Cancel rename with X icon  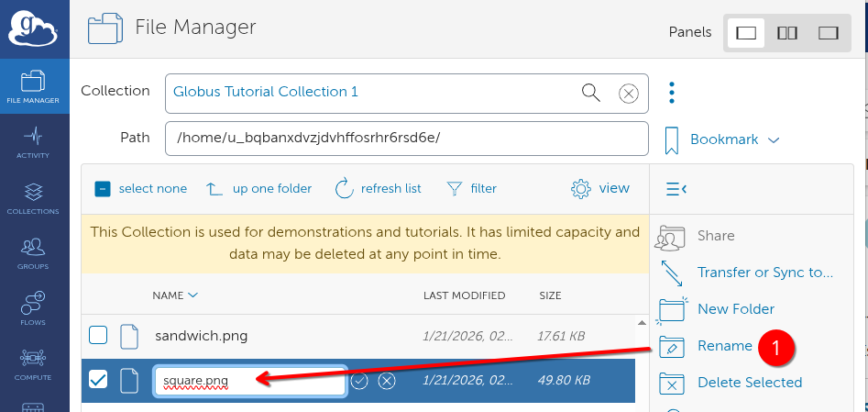point(387,381)
